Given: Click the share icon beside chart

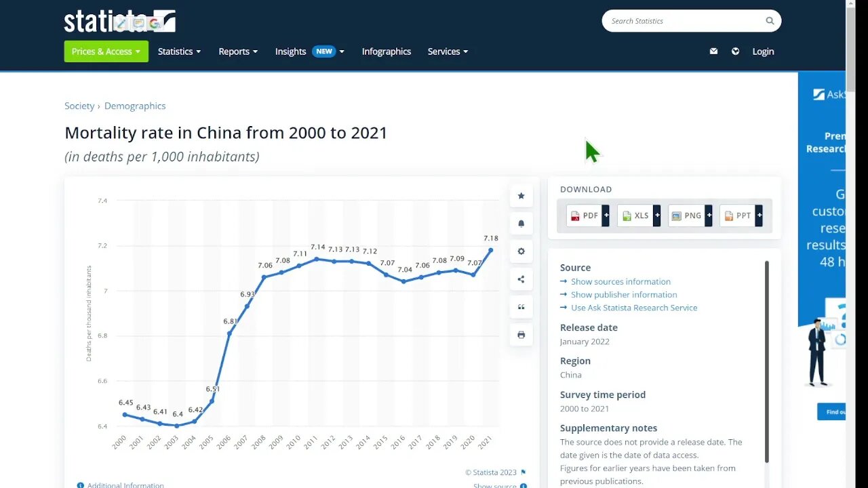Looking at the screenshot, I should click(x=521, y=279).
